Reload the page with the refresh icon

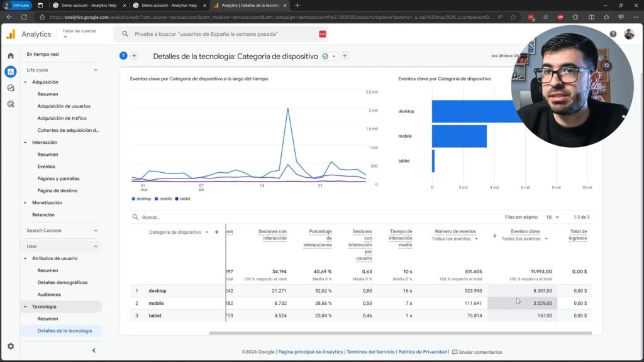click(25, 17)
